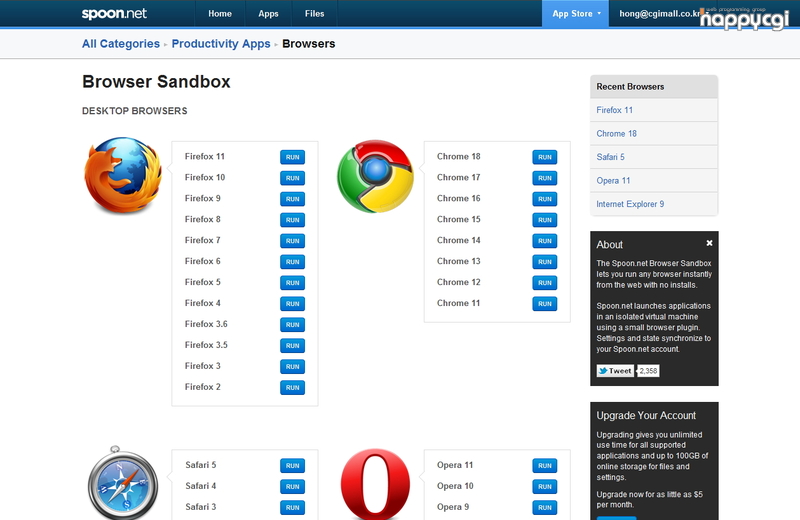
Task: Close the About panel with X
Action: coord(709,243)
